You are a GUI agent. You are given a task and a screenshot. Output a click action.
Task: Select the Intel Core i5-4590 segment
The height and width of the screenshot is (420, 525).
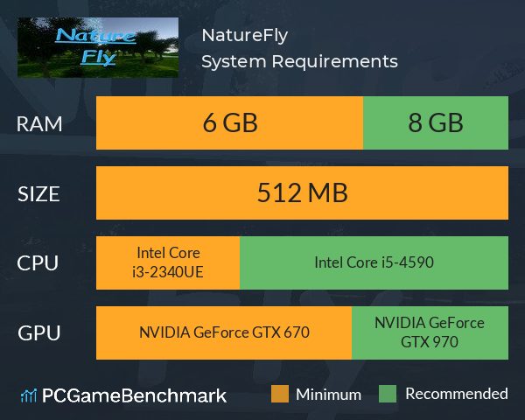click(374, 262)
